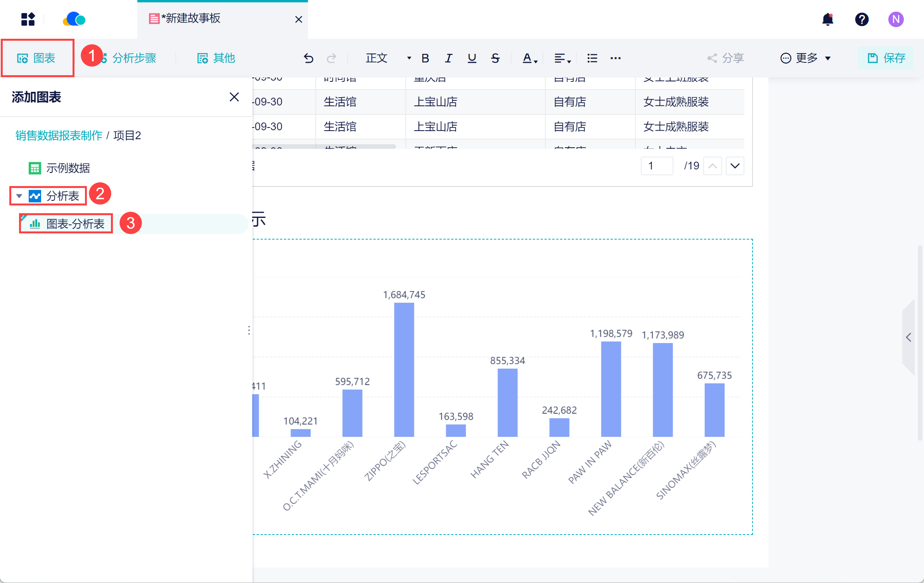Viewport: 924px width, 583px height.
Task: Open the 更多 dropdown menu
Action: [x=805, y=58]
